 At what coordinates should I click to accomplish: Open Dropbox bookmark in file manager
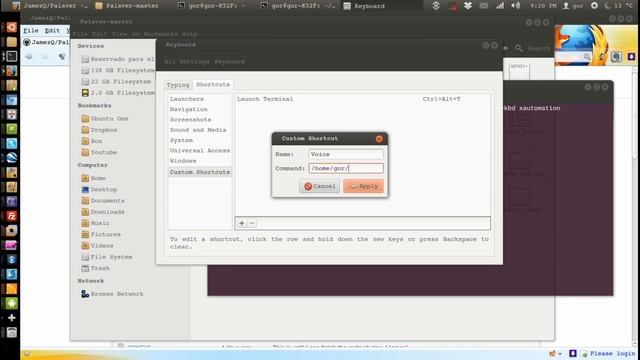tap(99, 130)
